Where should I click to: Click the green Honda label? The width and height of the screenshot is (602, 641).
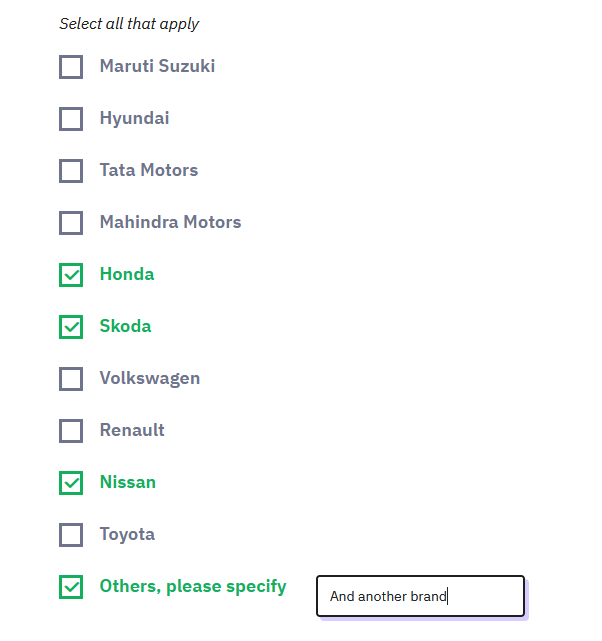tap(127, 274)
